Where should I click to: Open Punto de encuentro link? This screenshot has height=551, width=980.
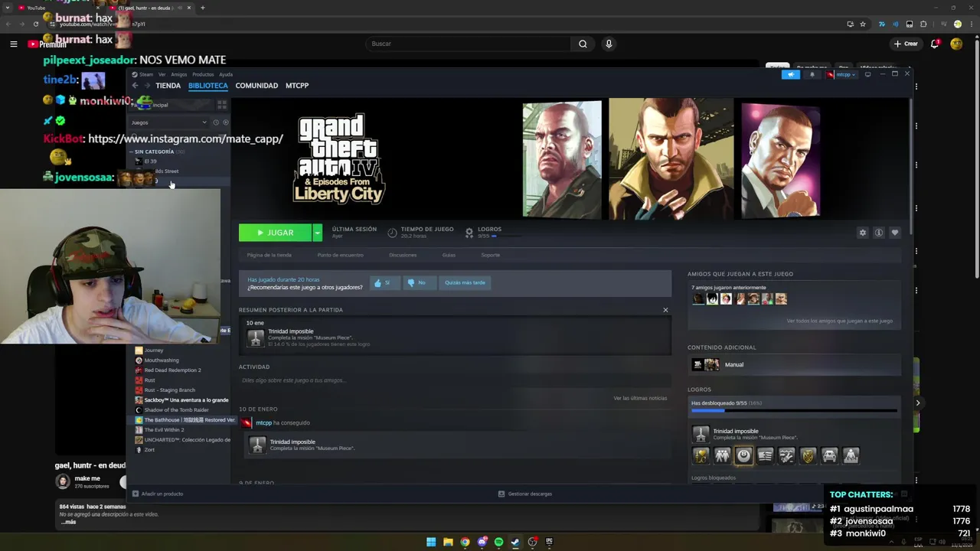pyautogui.click(x=340, y=255)
